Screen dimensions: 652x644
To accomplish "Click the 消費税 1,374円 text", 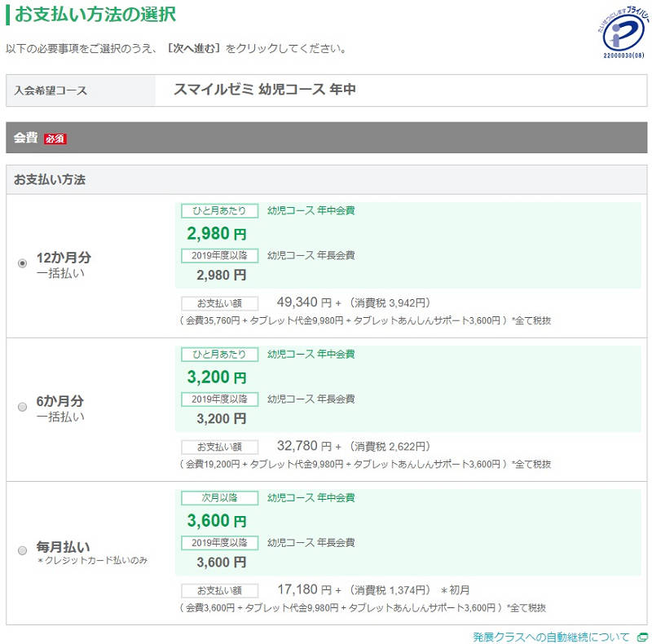I will (390, 590).
